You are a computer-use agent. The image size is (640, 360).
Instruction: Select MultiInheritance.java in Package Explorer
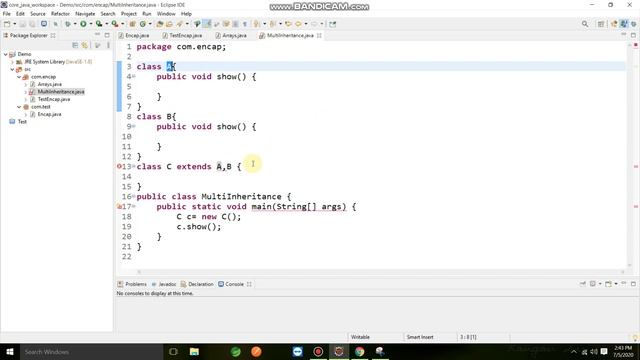[61, 92]
